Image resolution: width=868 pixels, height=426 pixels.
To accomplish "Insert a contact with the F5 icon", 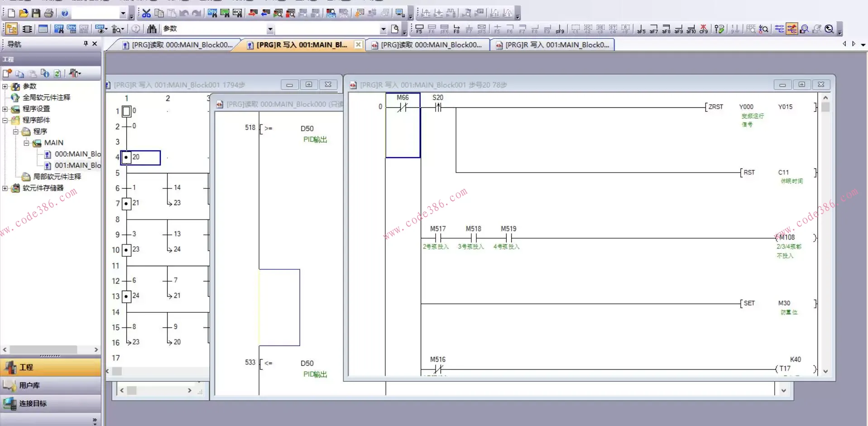I will pyautogui.click(x=419, y=29).
